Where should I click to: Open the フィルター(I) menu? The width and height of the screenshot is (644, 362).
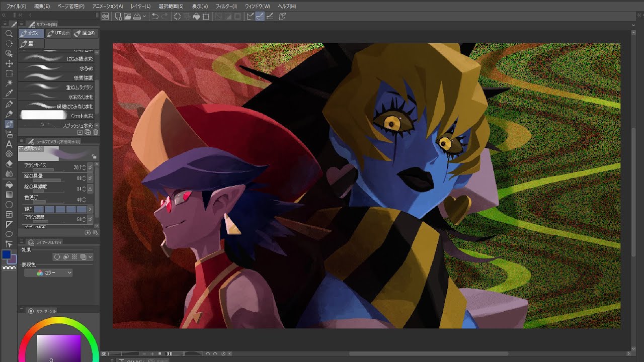click(226, 6)
